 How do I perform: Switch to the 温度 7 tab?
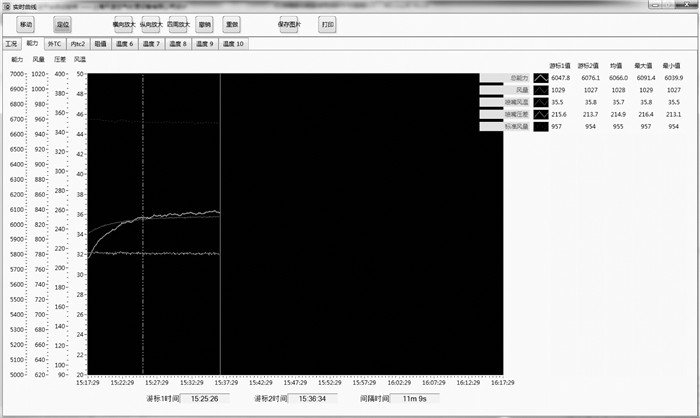(151, 44)
